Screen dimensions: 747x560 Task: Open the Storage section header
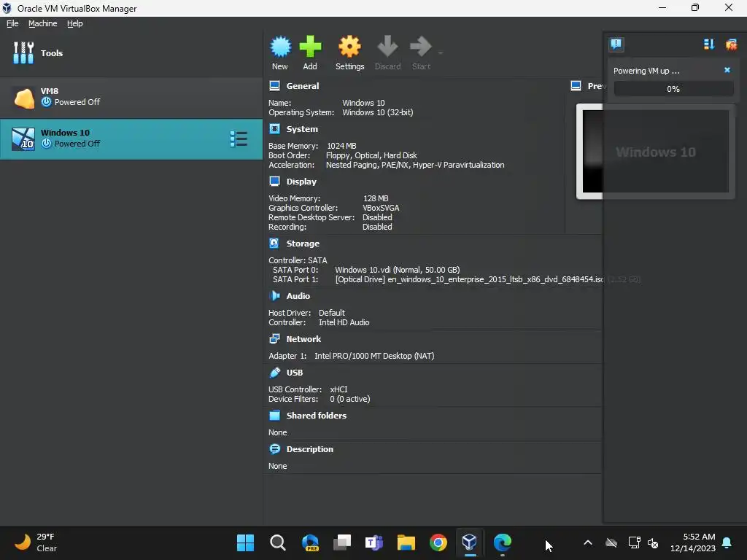(x=303, y=244)
